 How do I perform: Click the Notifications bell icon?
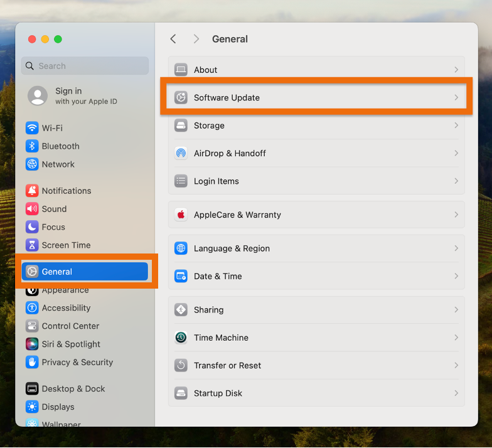[32, 191]
